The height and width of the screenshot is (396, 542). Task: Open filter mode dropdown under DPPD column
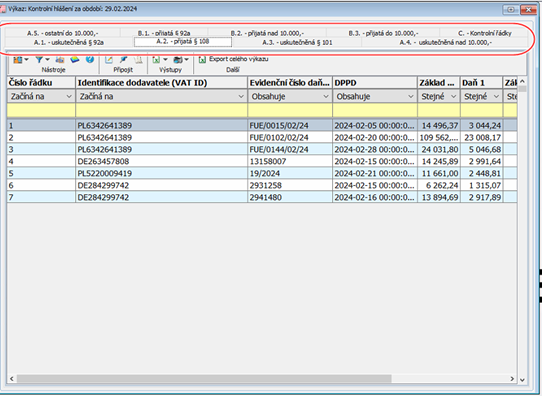coord(411,97)
